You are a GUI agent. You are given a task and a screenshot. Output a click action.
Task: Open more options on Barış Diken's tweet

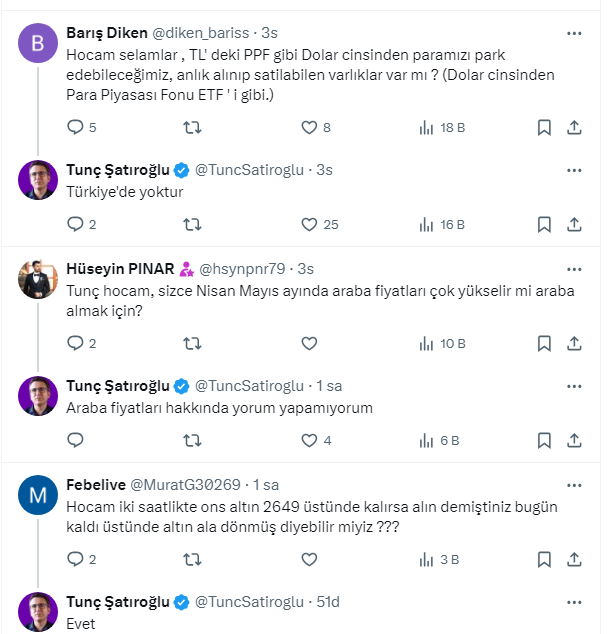click(x=574, y=34)
